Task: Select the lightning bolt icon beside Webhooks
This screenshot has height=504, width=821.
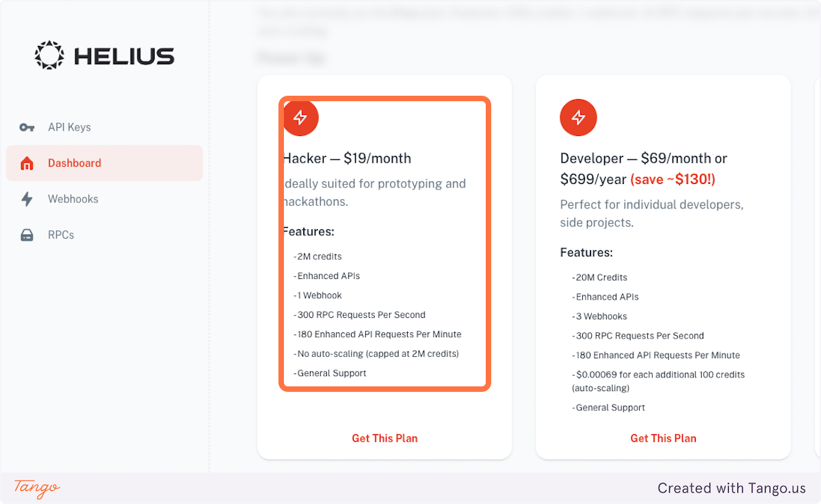Action: coord(26,198)
